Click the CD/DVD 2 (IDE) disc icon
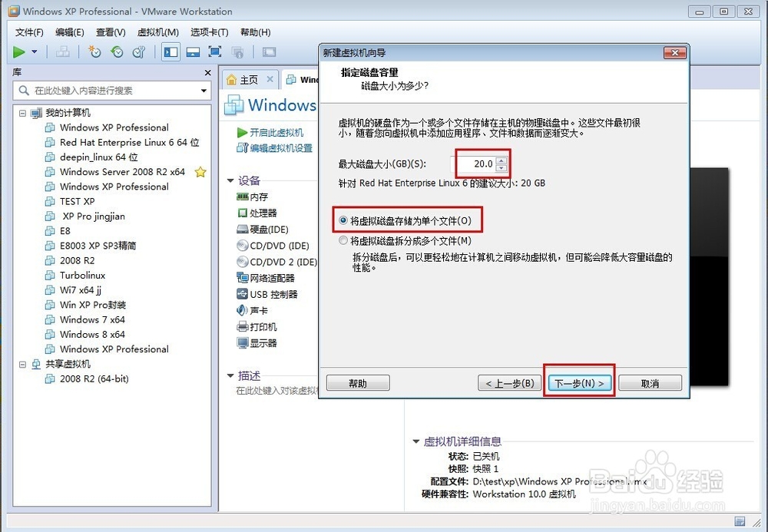Screen dimensions: 768x532 coord(243,261)
